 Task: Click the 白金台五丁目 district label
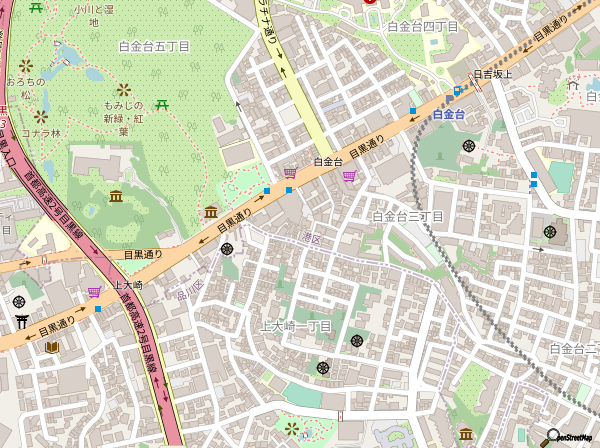point(154,47)
